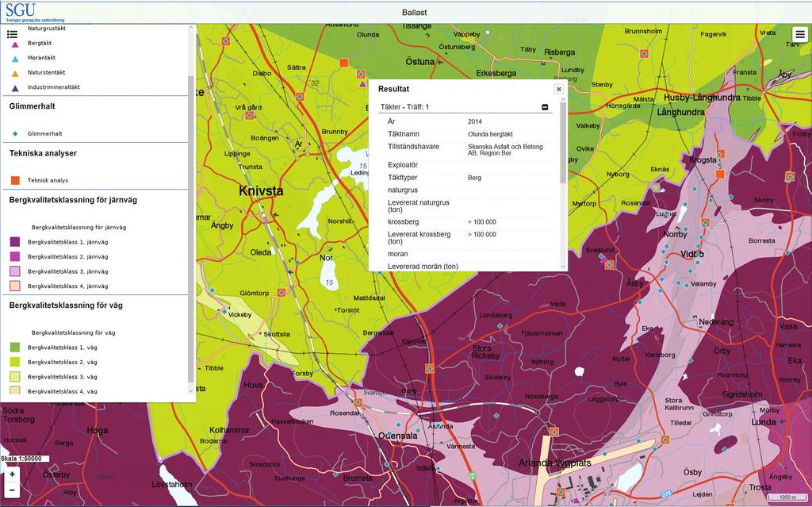Toggle the legend list icon

(x=12, y=34)
